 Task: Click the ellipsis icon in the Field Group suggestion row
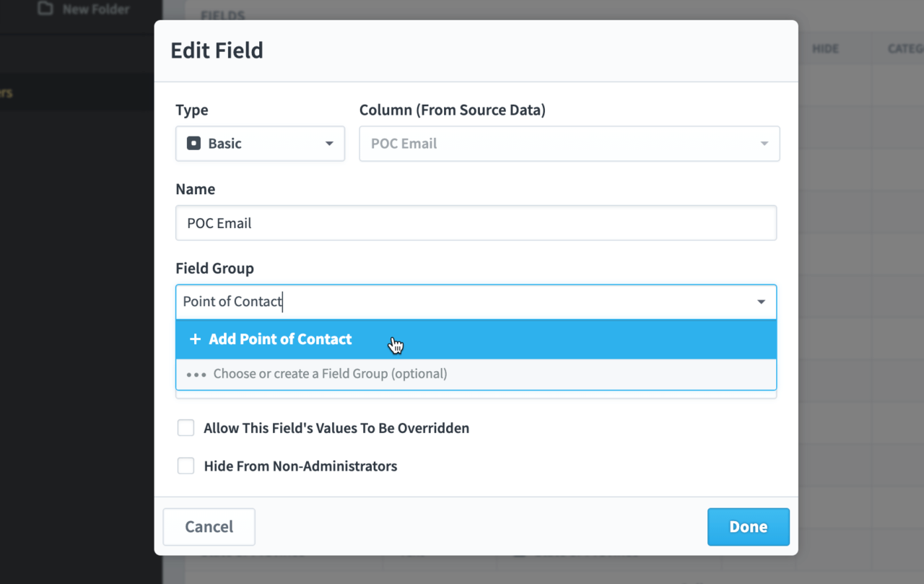(x=196, y=374)
